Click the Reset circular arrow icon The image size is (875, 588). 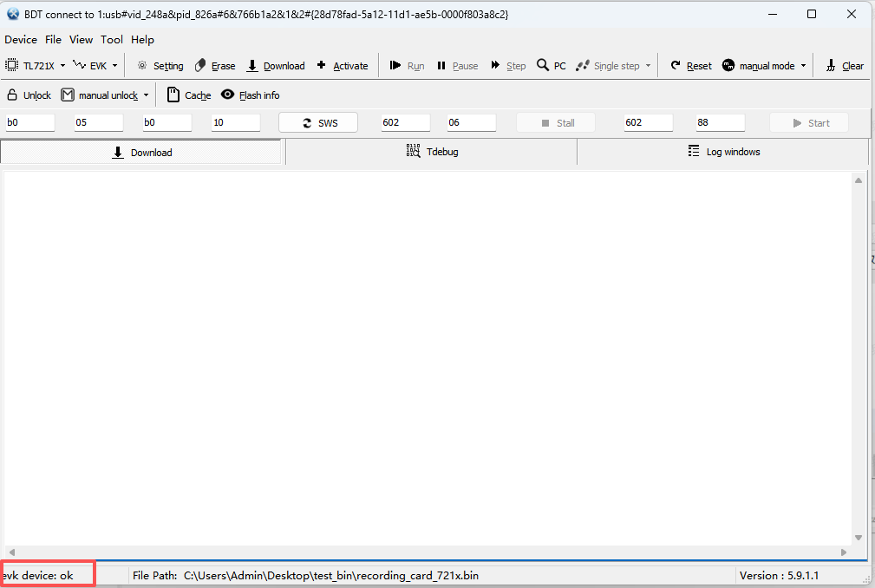click(x=676, y=65)
